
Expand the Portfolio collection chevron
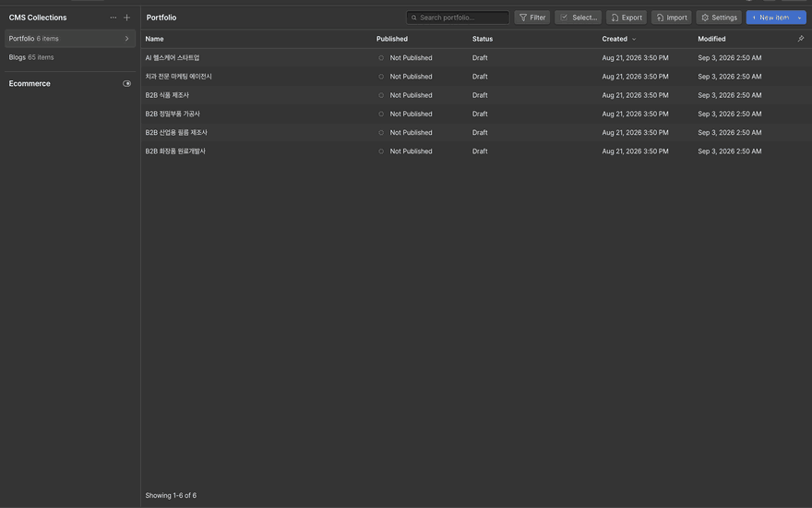click(127, 39)
